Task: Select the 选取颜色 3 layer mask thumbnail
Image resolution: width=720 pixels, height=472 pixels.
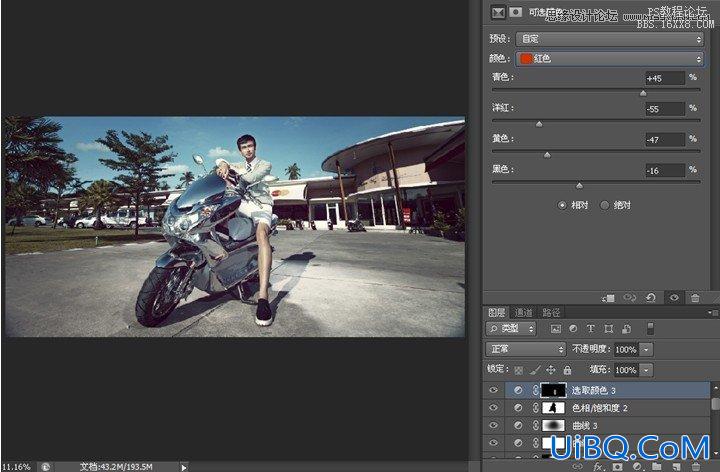Action: coord(554,390)
